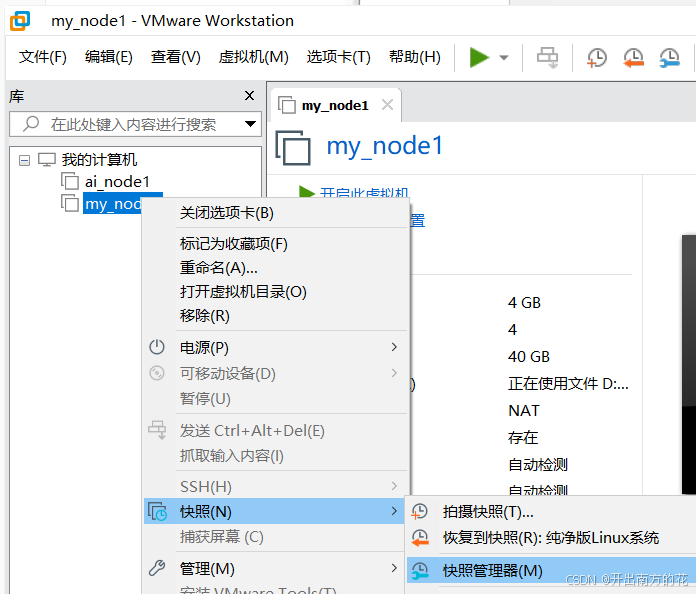Switch to the my_node1 tab

pos(335,106)
